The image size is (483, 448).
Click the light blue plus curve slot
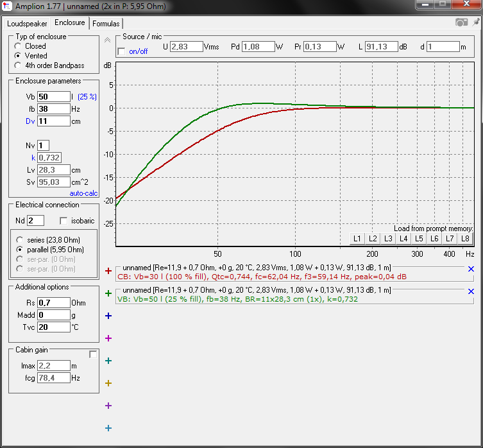[108, 428]
